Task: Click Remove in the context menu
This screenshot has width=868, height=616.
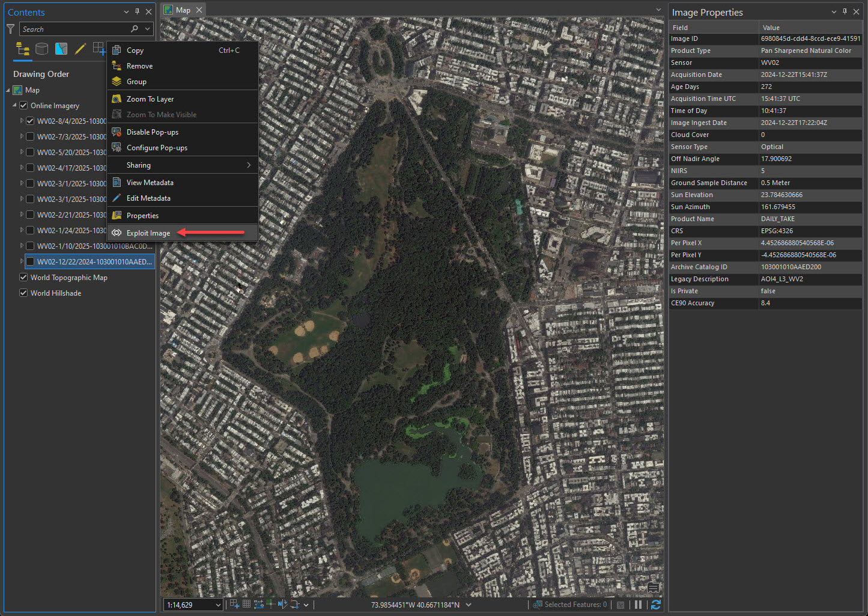Action: coord(183,66)
